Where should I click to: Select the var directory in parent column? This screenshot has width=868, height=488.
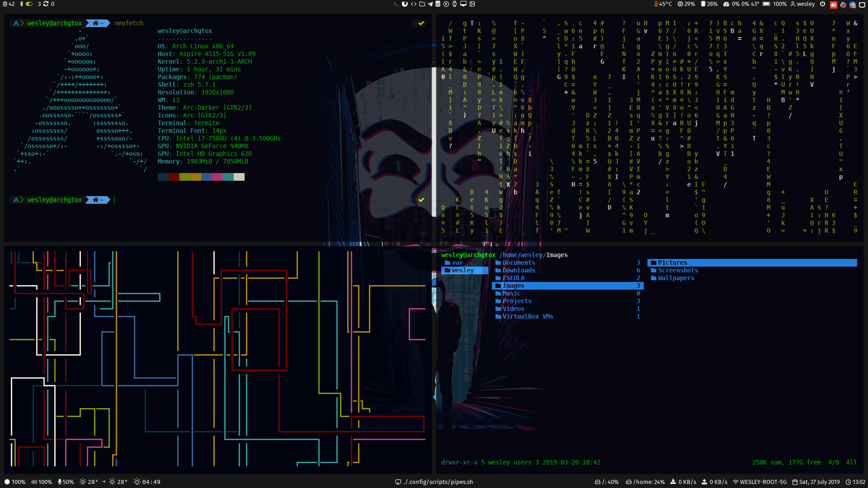coord(457,263)
